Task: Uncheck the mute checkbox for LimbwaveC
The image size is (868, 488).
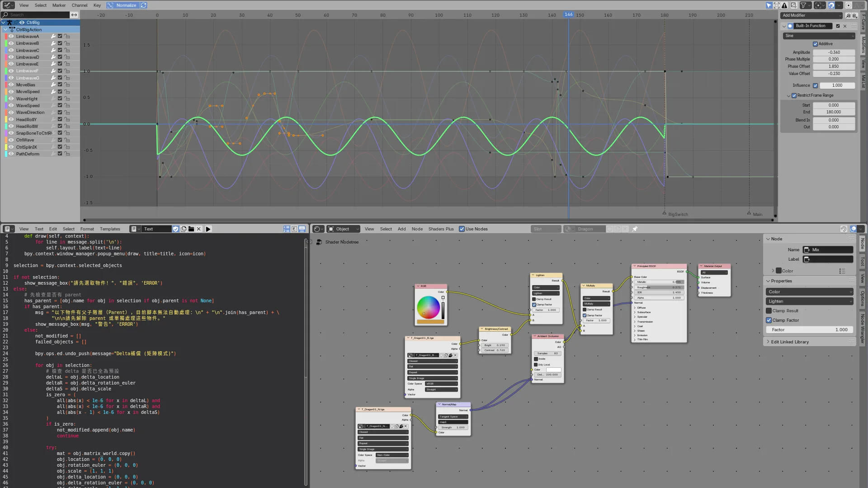Action: 60,50
